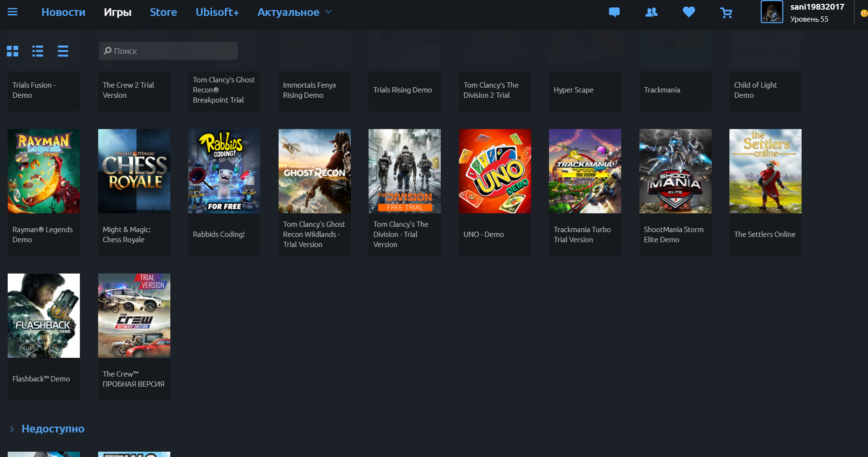Viewport: 868px width, 457px height.
Task: Switch to grid view of games
Action: [x=13, y=51]
